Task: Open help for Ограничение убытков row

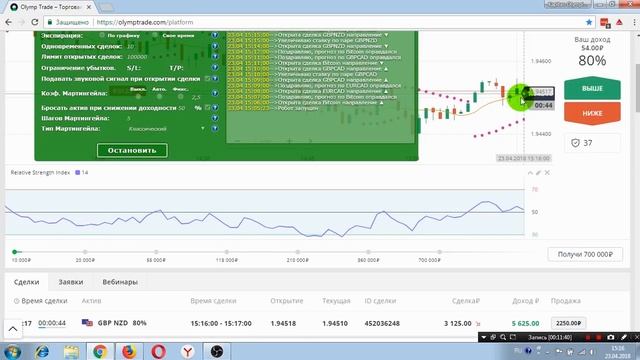Action: (x=215, y=68)
